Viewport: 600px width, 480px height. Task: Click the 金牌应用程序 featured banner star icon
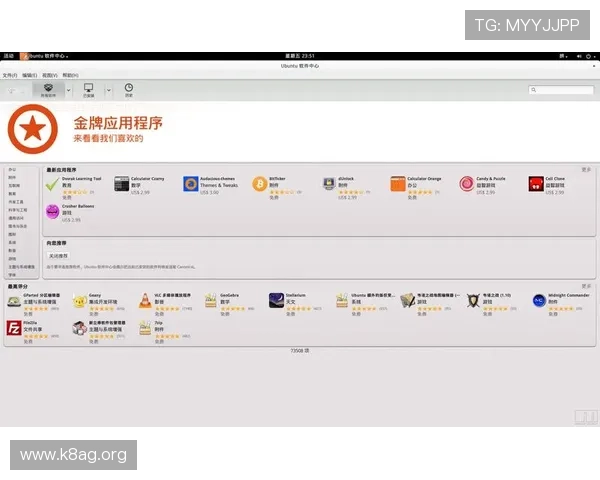pyautogui.click(x=33, y=129)
